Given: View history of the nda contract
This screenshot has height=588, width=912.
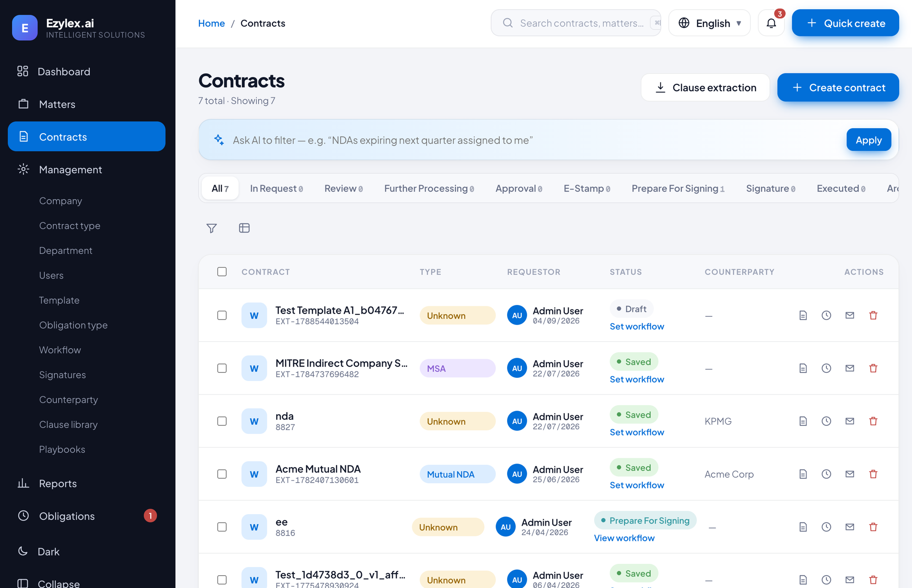Looking at the screenshot, I should tap(826, 421).
